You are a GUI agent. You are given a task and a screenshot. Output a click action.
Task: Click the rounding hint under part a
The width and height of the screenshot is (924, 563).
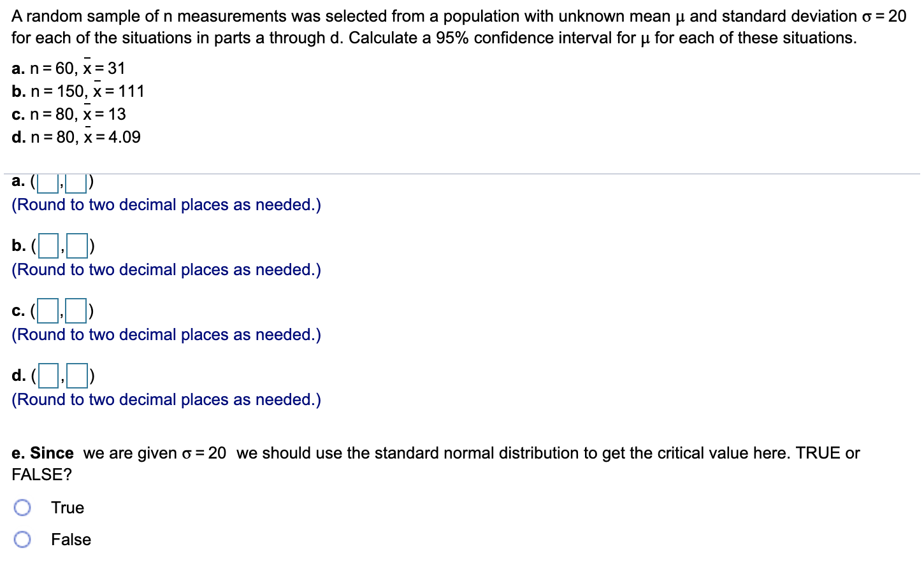click(166, 204)
